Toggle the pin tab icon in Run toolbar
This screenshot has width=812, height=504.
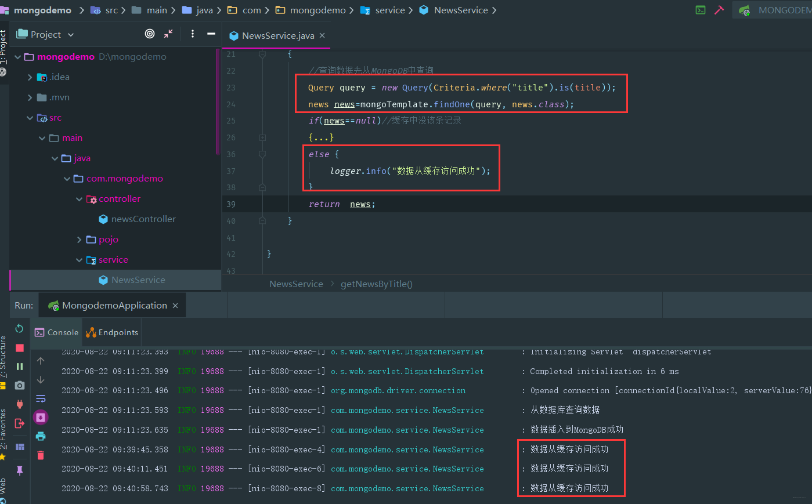(x=19, y=470)
